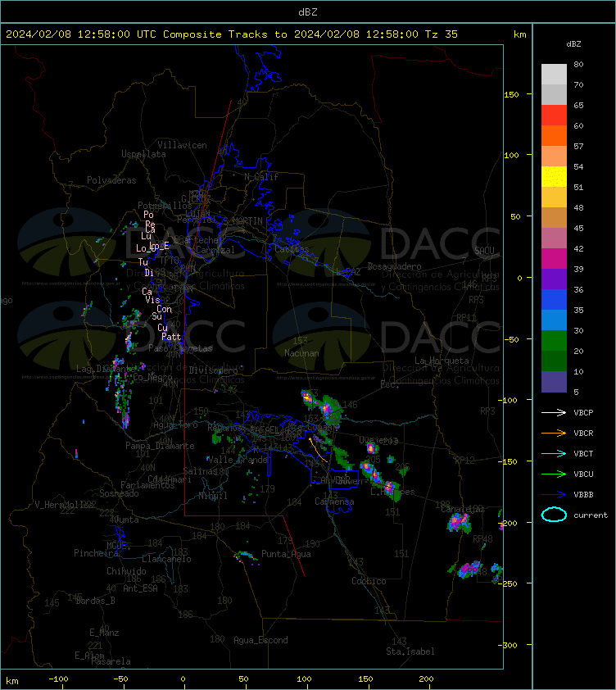Click the Divisadero place label
The width and height of the screenshot is (616, 690).
click(214, 370)
